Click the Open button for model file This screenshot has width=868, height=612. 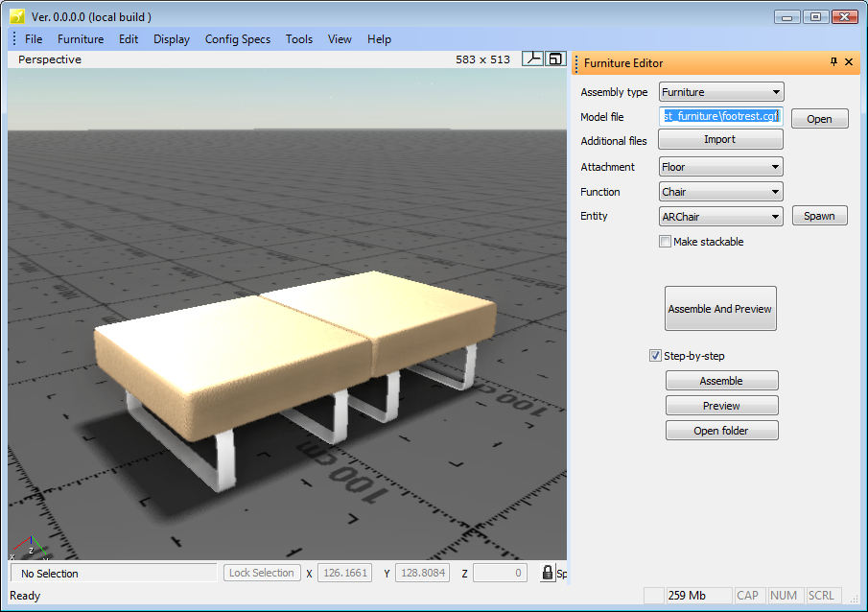click(x=819, y=119)
